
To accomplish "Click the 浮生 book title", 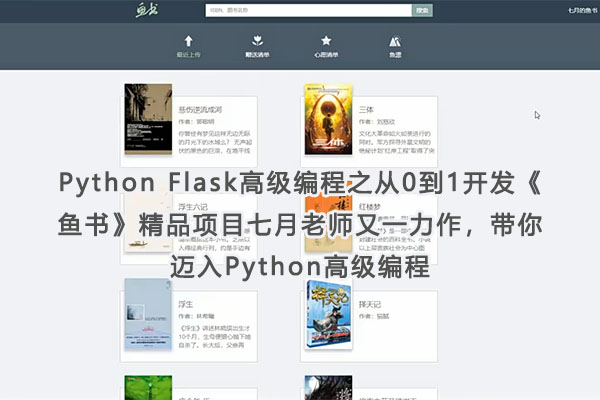I will 186,304.
